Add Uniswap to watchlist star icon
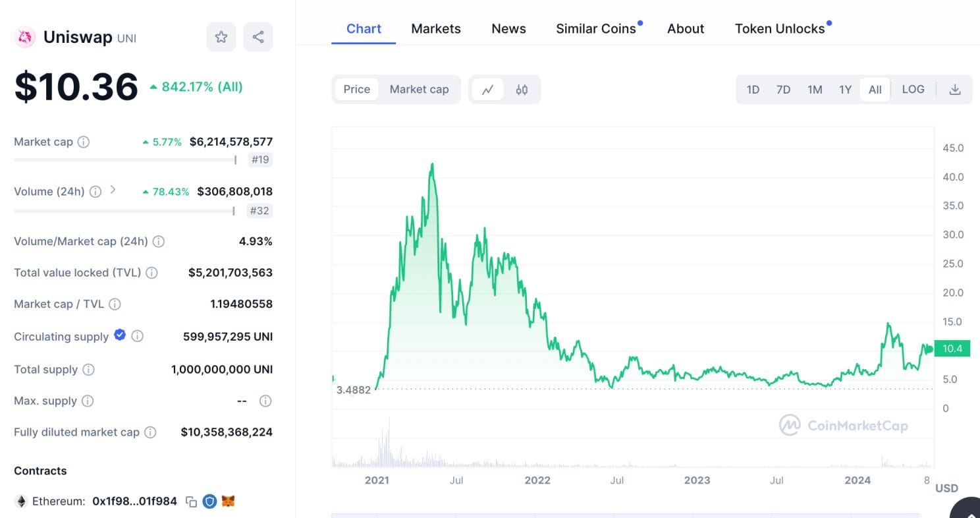 (x=221, y=37)
